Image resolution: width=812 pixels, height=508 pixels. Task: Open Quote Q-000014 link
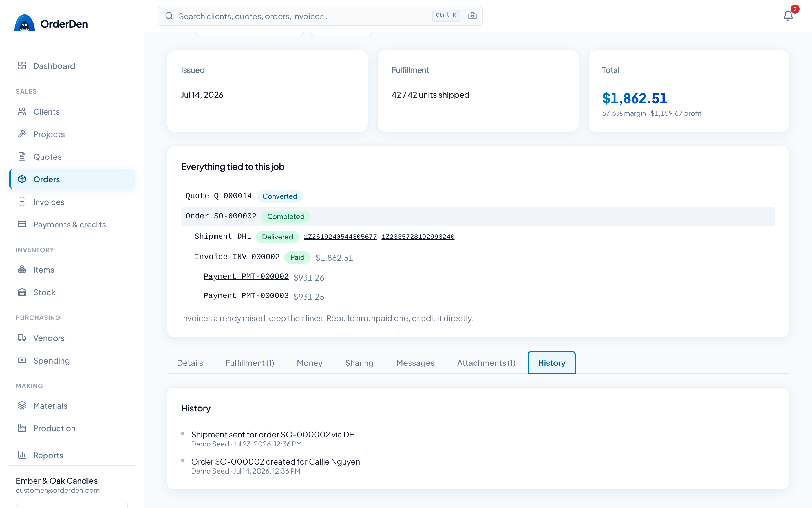[219, 196]
